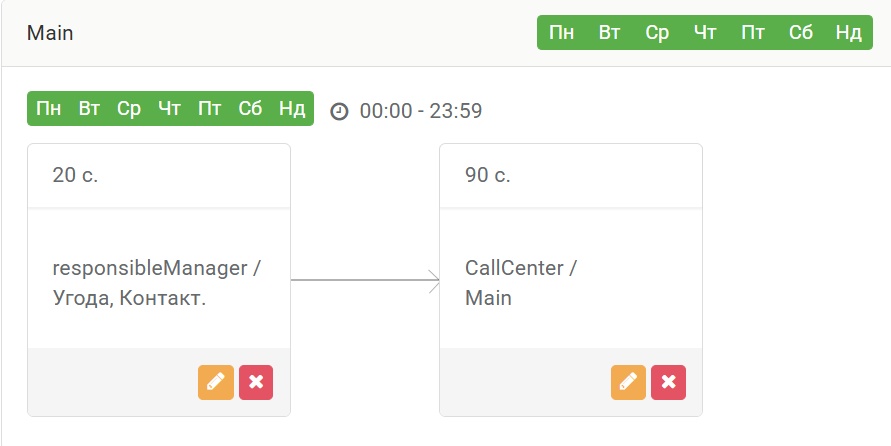The width and height of the screenshot is (891, 446).
Task: Click the clock icon beside 00:00 - 23:59
Action: point(339,111)
